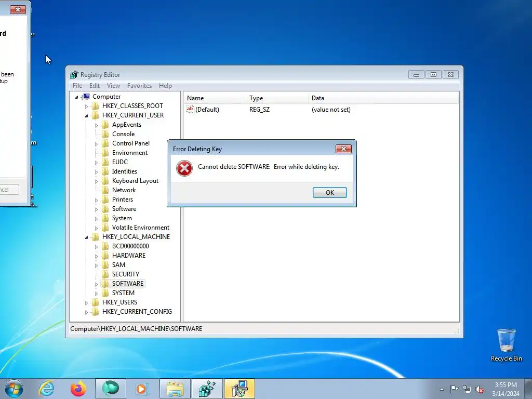Expand HKEY_CURRENT_CONFIG arrow
532x399 pixels.
pyautogui.click(x=86, y=312)
